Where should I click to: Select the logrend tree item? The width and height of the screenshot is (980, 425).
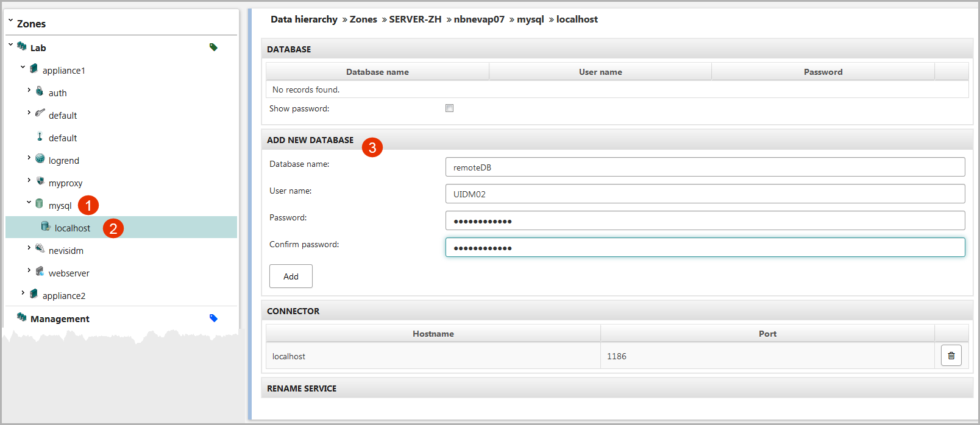pos(64,161)
